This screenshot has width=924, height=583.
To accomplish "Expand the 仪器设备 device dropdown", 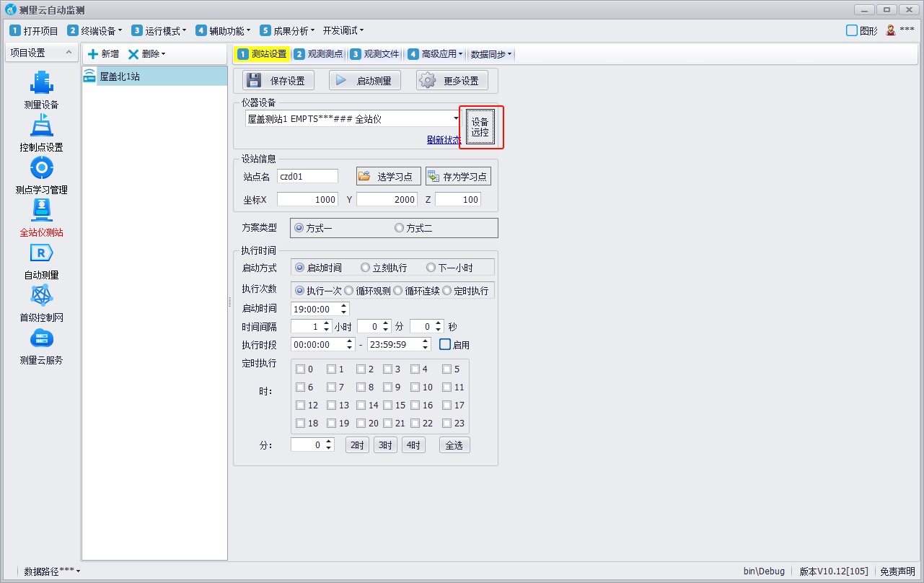I will (x=456, y=118).
